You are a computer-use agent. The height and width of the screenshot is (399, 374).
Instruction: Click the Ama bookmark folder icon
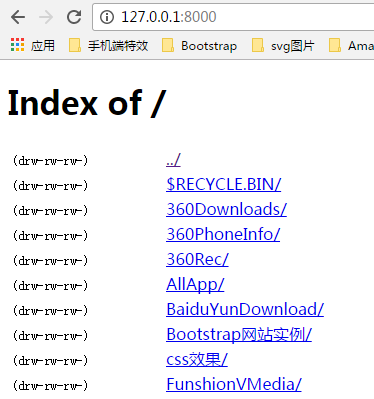[x=335, y=45]
